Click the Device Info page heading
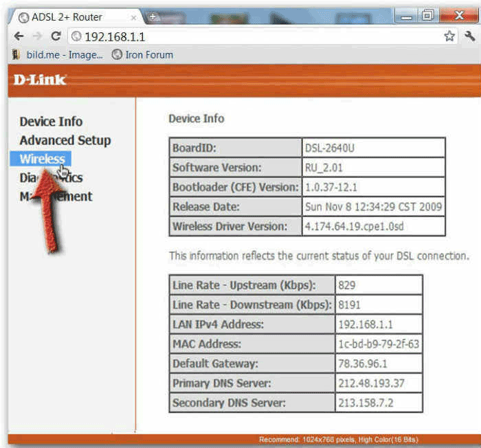The image size is (481, 448). coord(197,119)
